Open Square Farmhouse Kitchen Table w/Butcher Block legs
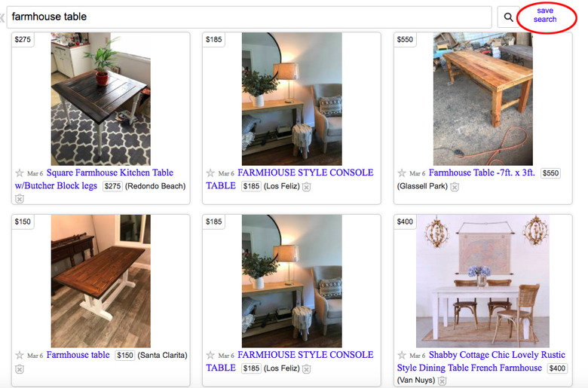This screenshot has height=388, width=588. pyautogui.click(x=93, y=179)
